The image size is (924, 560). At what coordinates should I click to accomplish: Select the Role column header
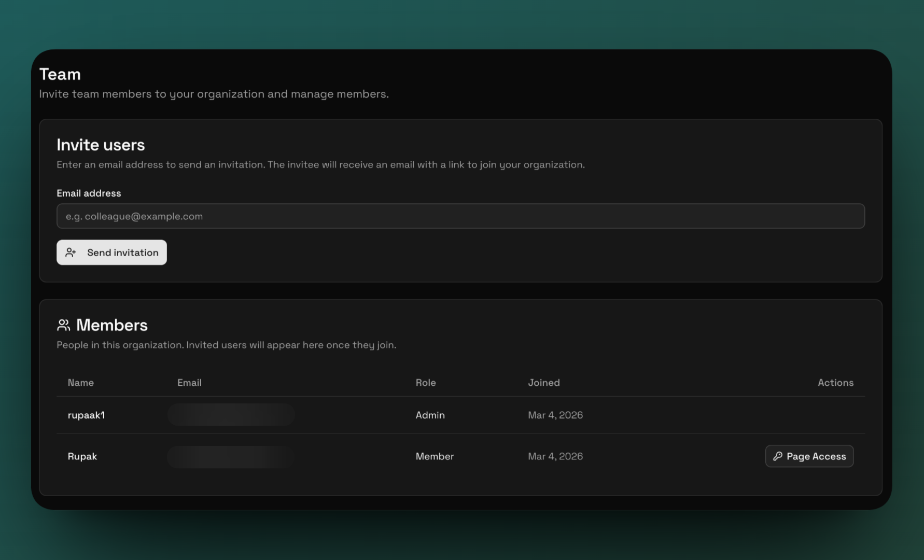(x=425, y=383)
